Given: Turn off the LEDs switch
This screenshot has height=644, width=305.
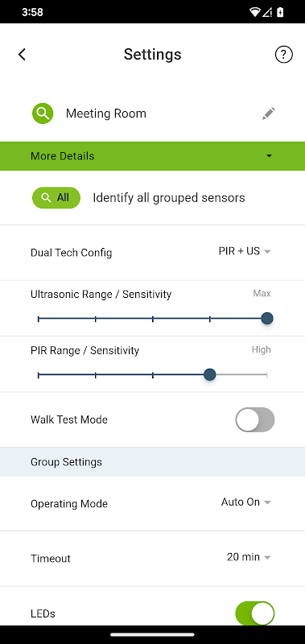Looking at the screenshot, I should (255, 613).
